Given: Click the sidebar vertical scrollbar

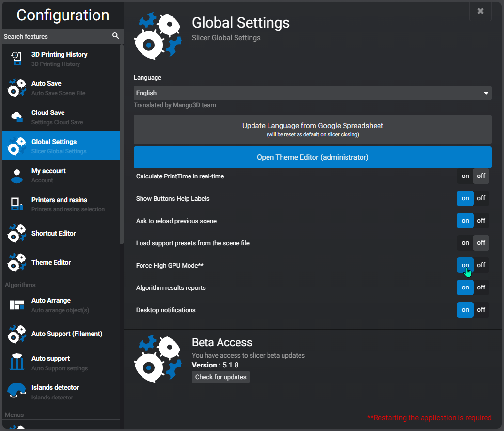Looking at the screenshot, I should (122, 145).
